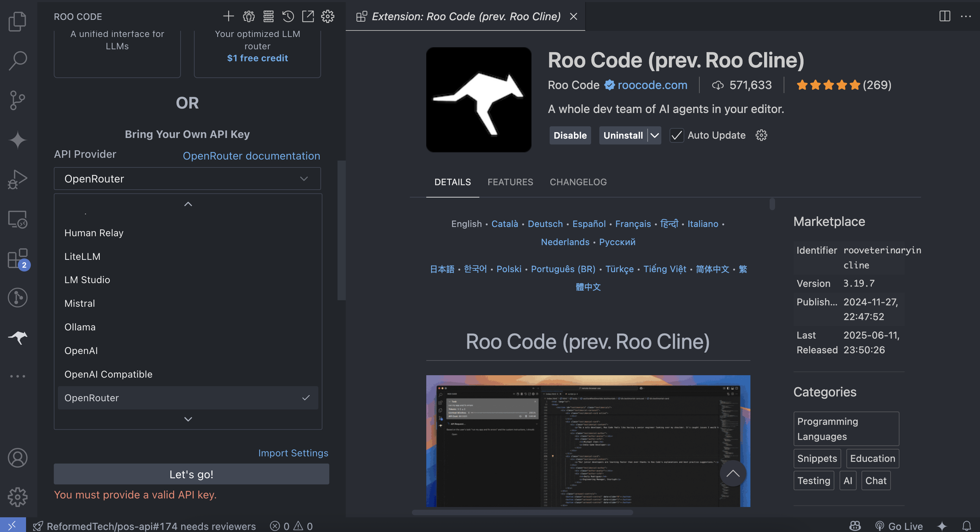The width and height of the screenshot is (980, 532).
Task: Click the five-star rating (269)
Action: coord(844,85)
